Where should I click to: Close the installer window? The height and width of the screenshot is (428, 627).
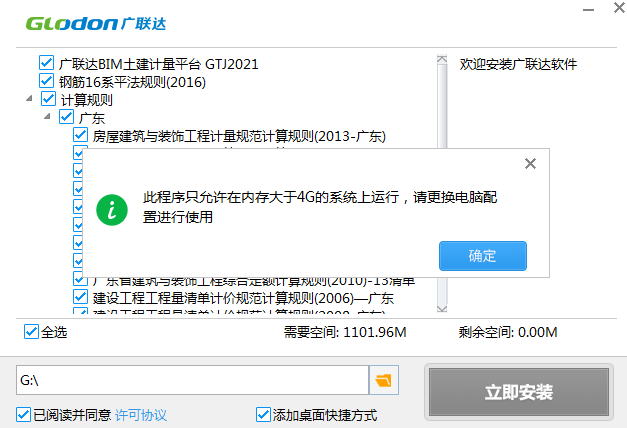click(x=619, y=8)
